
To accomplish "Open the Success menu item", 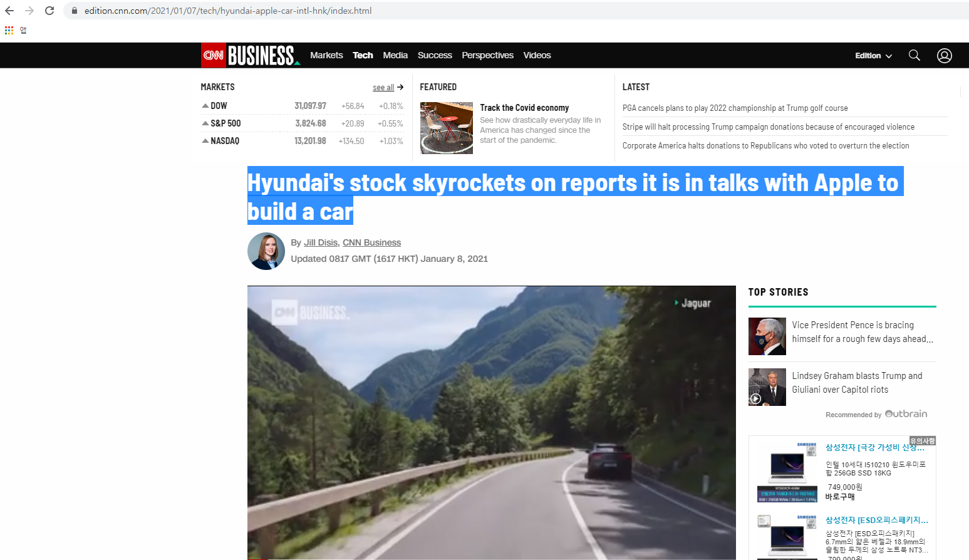I will (x=435, y=55).
